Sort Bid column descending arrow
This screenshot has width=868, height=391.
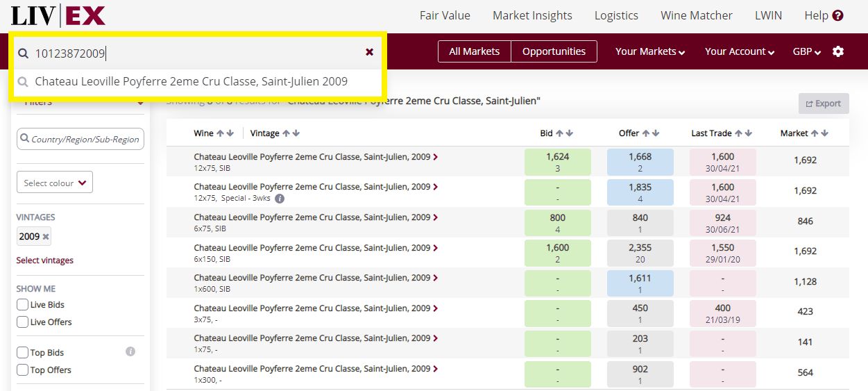[569, 133]
